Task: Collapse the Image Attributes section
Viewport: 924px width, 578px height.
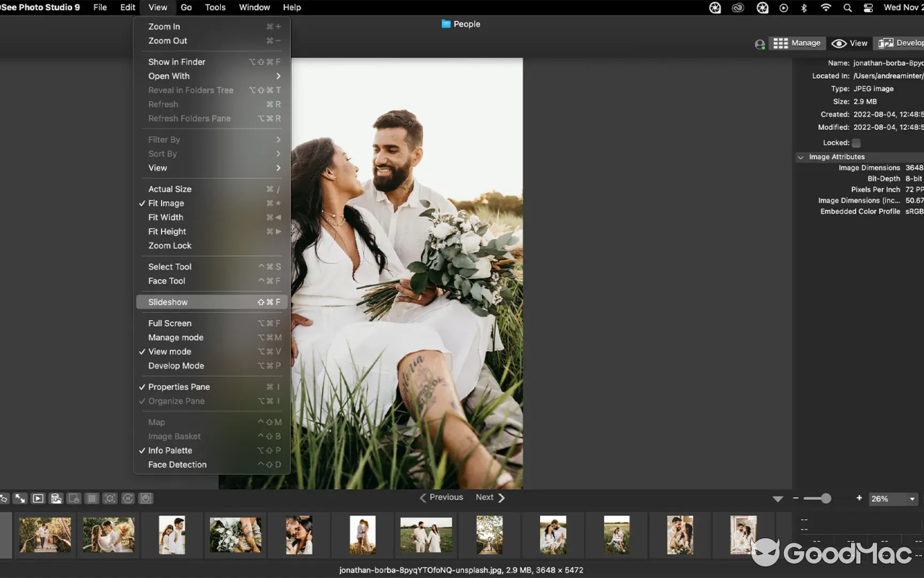Action: [x=801, y=156]
